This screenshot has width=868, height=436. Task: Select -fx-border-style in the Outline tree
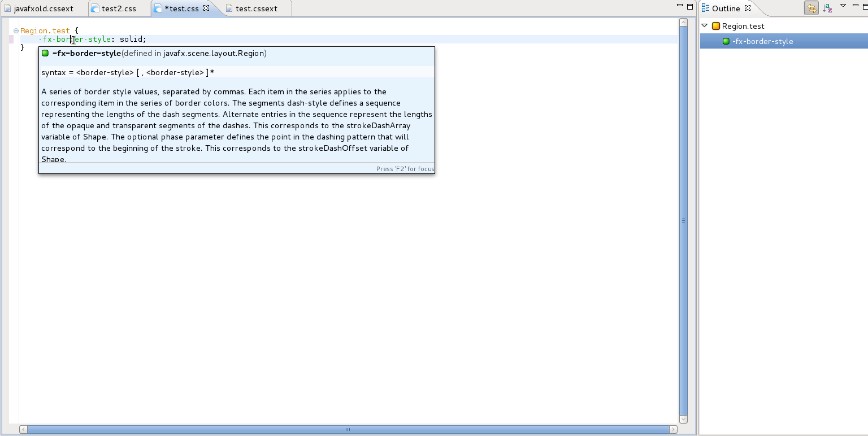click(762, 41)
